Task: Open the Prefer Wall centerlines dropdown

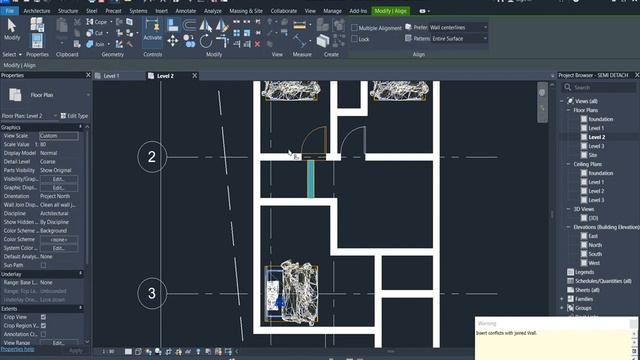Action: click(458, 27)
